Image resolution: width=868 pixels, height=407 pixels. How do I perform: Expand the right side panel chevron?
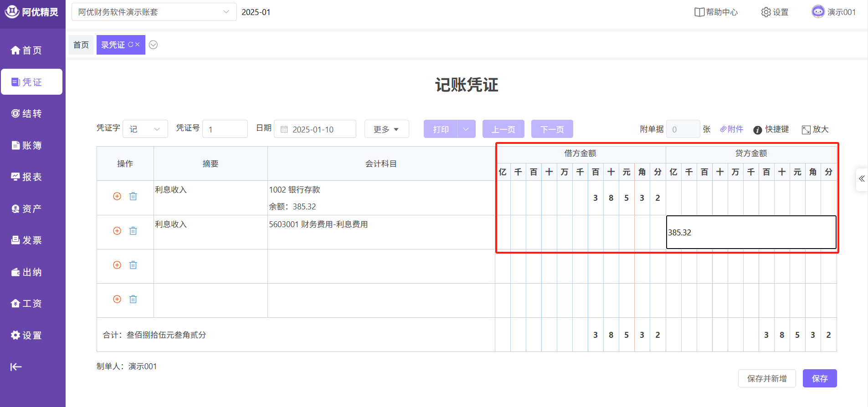click(x=862, y=179)
